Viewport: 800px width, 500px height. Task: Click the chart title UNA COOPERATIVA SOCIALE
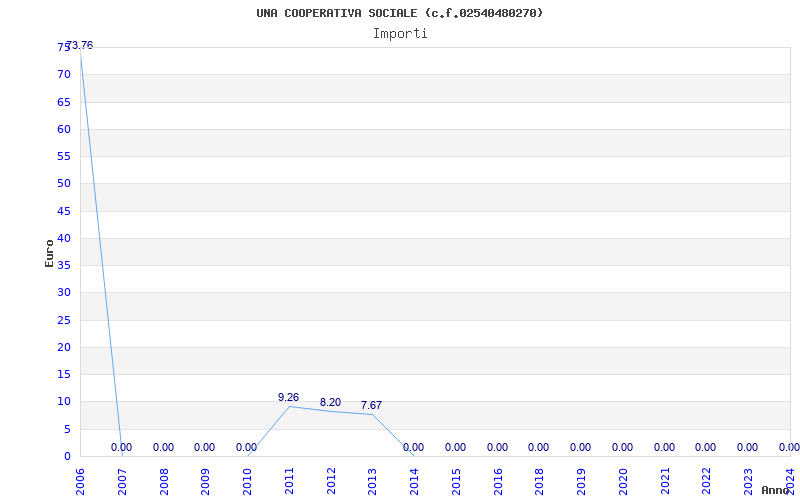coord(400,13)
